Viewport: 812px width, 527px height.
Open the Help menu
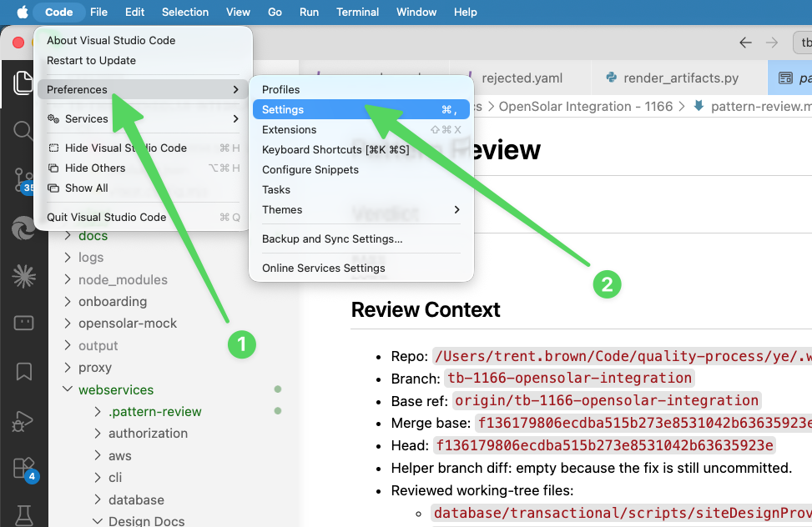465,12
